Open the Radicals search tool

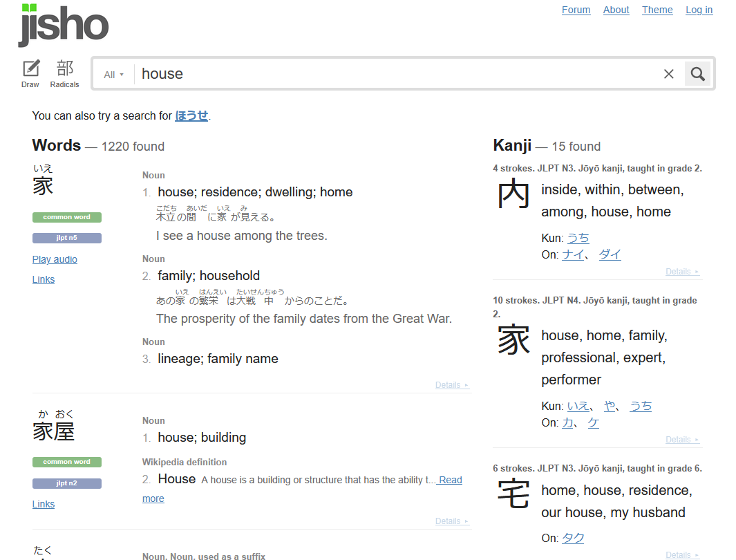[65, 73]
